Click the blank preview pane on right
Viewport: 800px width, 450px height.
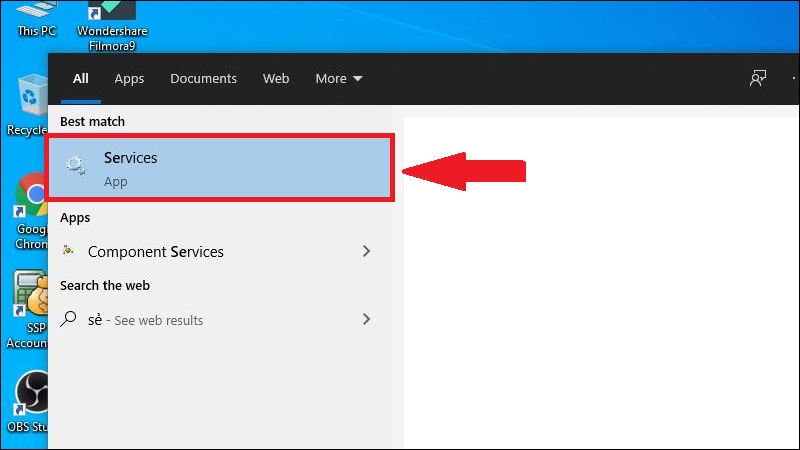[x=600, y=280]
